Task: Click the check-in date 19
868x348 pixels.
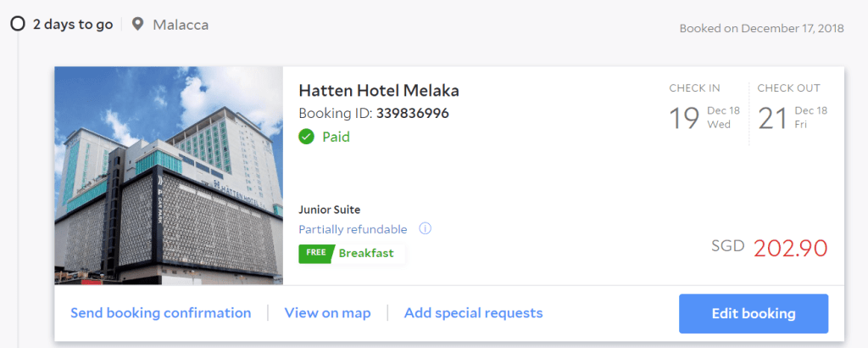Action: [x=685, y=118]
